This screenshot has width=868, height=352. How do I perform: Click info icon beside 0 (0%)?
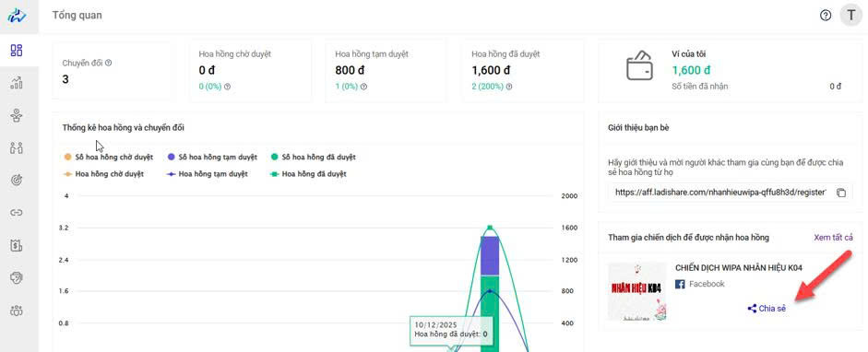(227, 87)
